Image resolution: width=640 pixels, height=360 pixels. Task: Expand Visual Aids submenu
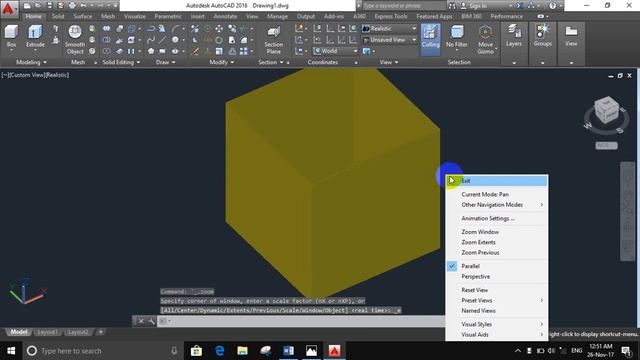496,335
